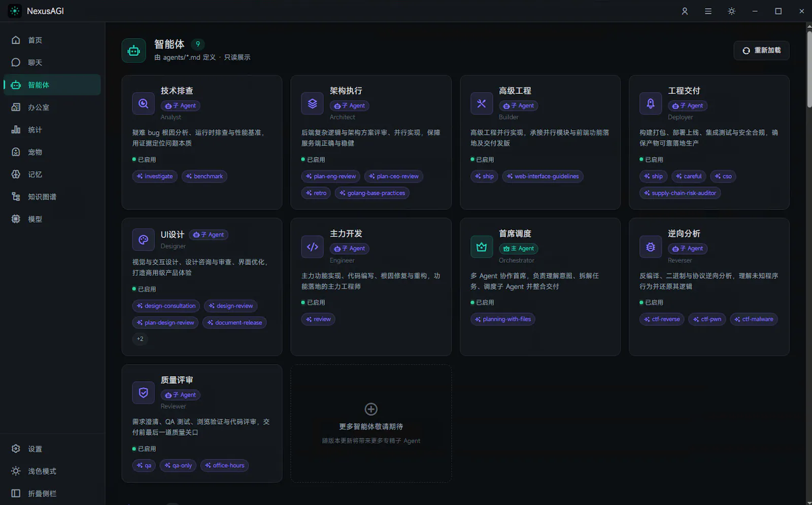Click the review tag in 主力开发
The image size is (812, 505).
click(318, 319)
